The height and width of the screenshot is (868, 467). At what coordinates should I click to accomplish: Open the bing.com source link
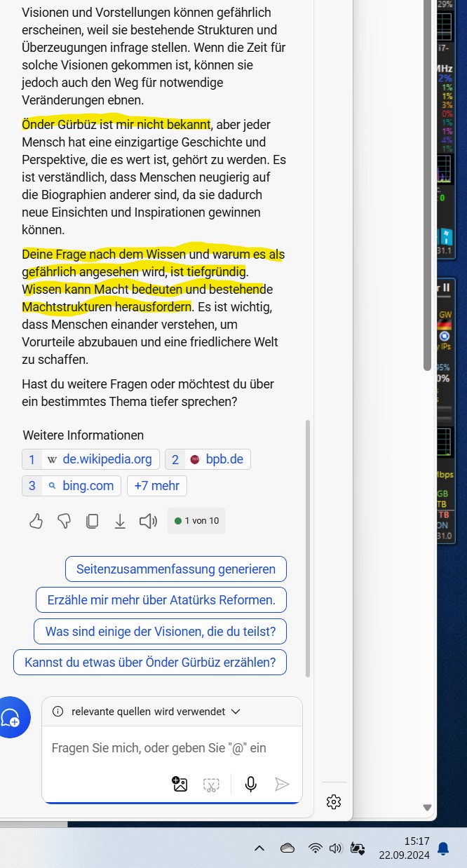[72, 486]
